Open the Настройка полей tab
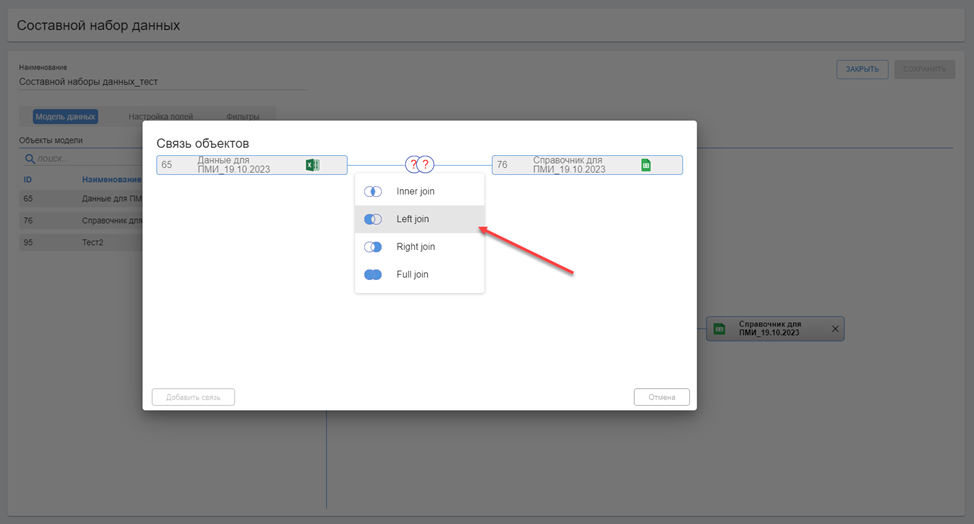974x524 pixels. coord(161,117)
